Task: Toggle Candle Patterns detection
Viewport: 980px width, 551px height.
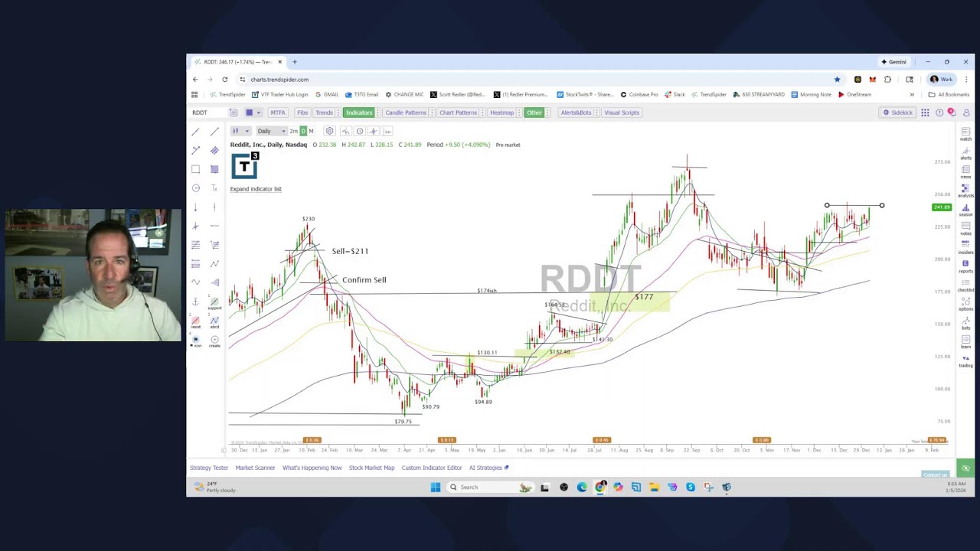Action: (x=406, y=112)
